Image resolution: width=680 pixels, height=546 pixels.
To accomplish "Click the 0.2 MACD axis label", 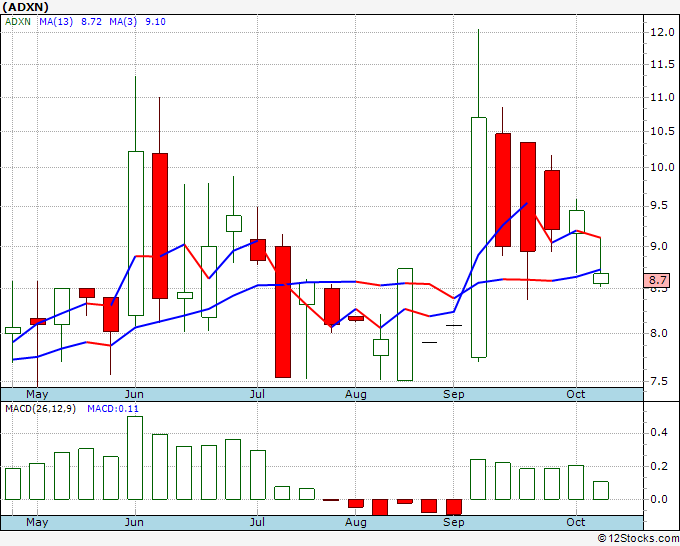I will (659, 467).
